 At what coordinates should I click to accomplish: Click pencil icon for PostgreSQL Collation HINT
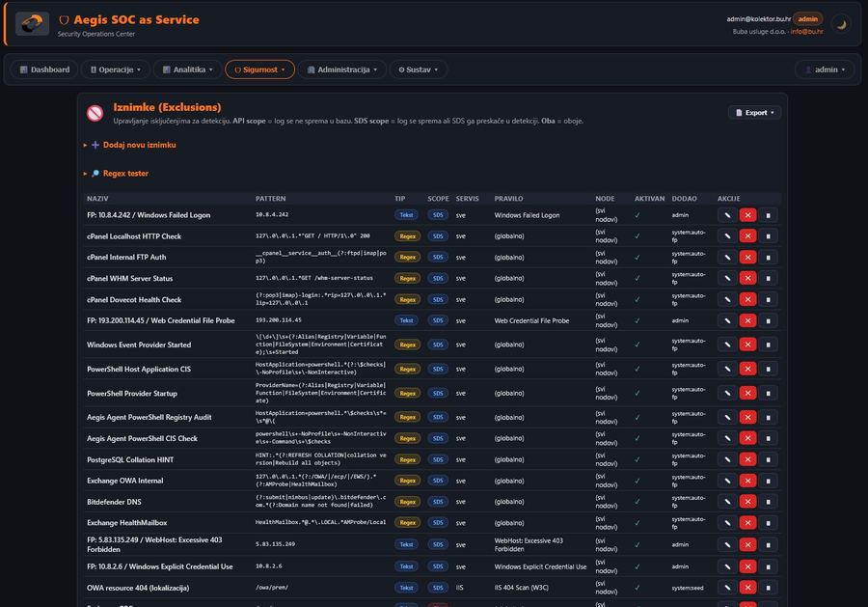pos(727,459)
